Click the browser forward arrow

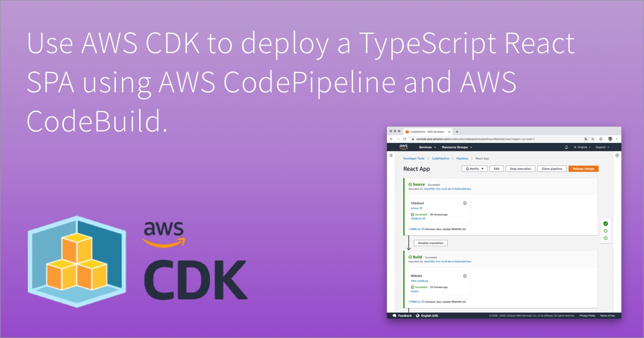(x=398, y=138)
